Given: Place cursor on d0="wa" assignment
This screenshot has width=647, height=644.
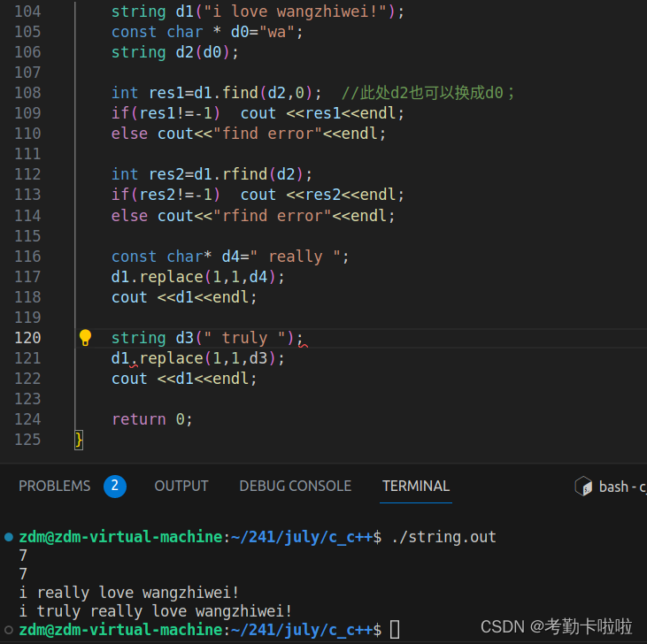Looking at the screenshot, I should tap(262, 32).
